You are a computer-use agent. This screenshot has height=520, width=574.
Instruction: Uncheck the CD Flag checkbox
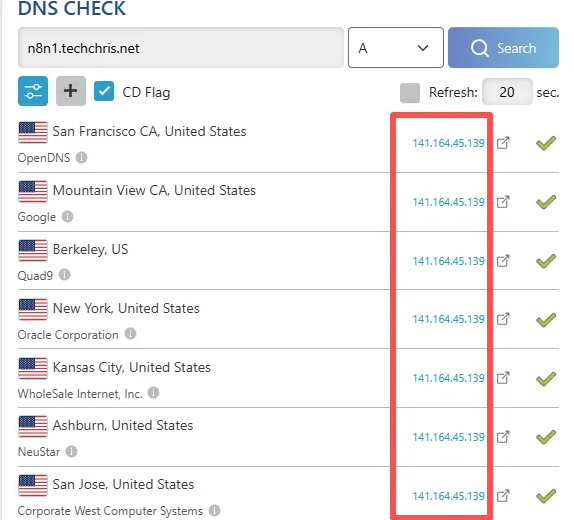(x=104, y=91)
